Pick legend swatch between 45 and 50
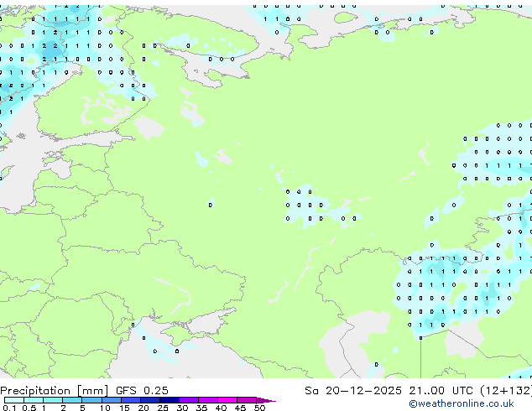The image size is (532, 411). point(247,400)
